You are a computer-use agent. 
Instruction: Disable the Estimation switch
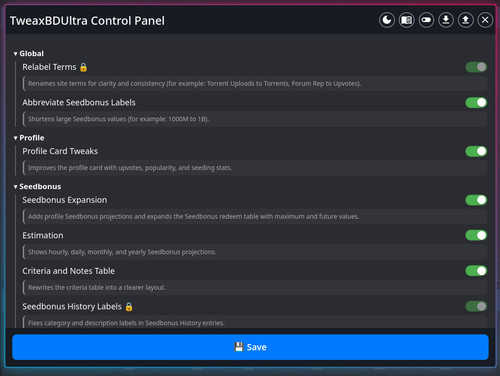(476, 235)
